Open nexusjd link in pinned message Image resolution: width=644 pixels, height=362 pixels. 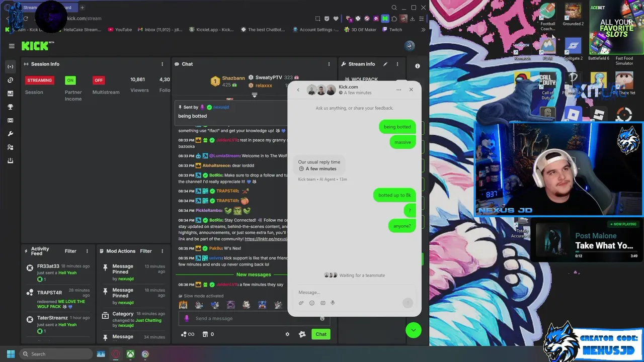[221, 107]
